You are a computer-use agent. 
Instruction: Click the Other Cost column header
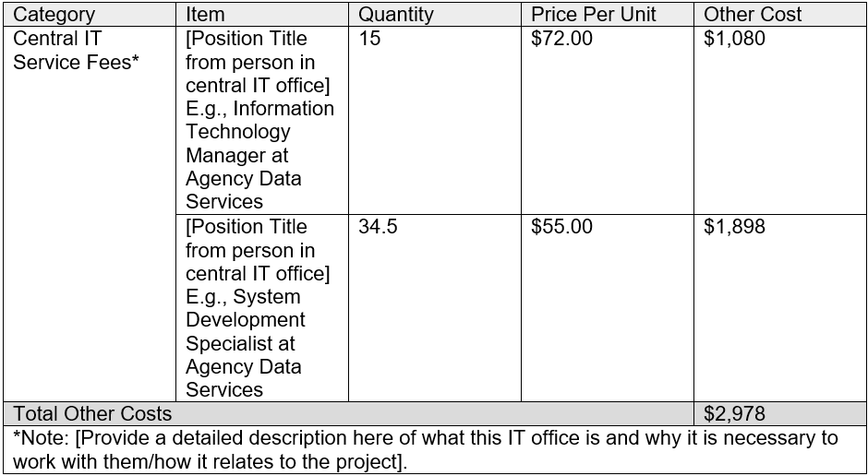pos(753,15)
